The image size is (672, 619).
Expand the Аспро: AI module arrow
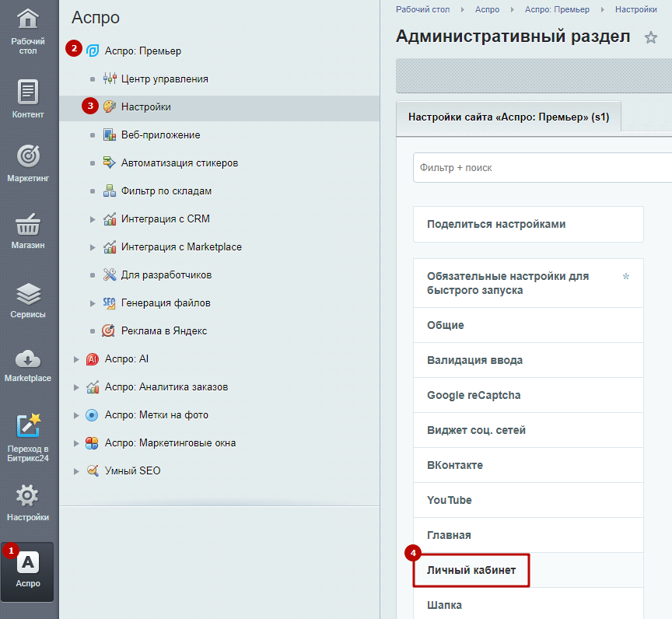76,359
